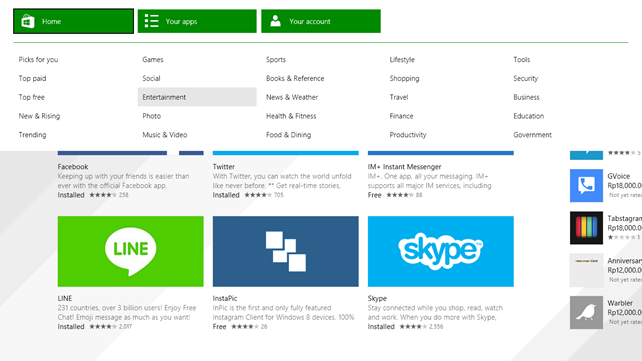Viewport: 642px width, 361px height.
Task: Browse News & Weather category
Action: 292,97
